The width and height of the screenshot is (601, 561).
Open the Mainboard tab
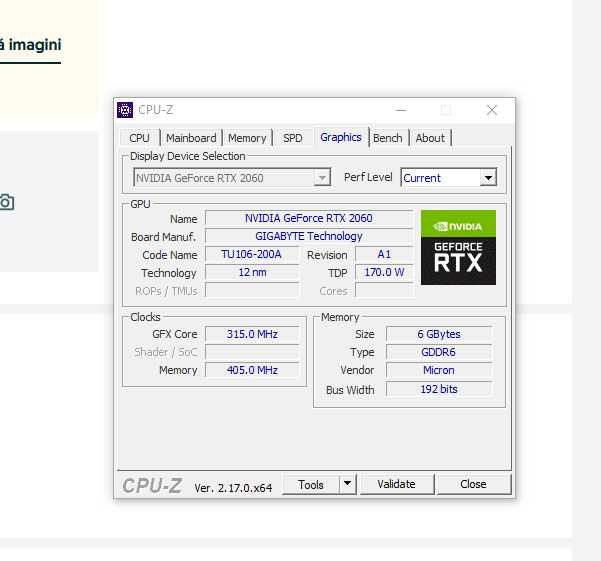pos(191,138)
